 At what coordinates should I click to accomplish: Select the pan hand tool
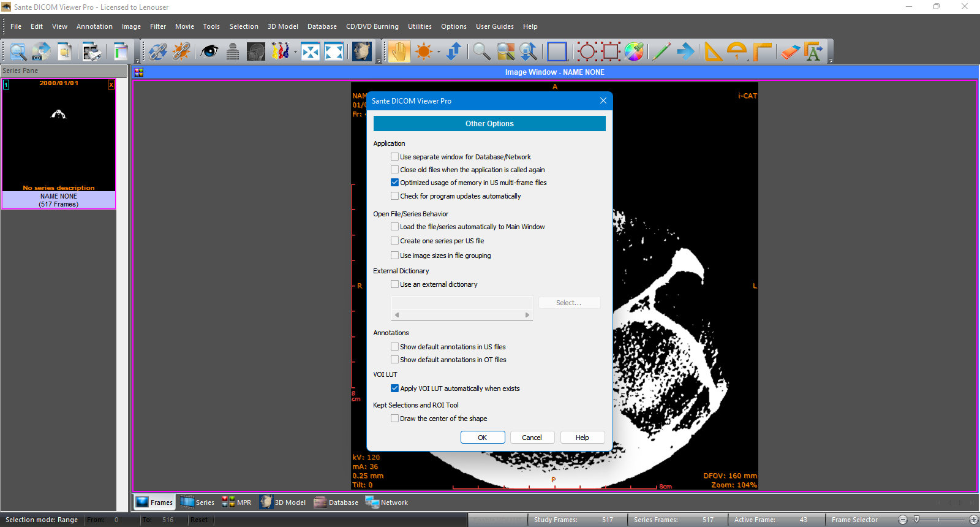point(399,51)
